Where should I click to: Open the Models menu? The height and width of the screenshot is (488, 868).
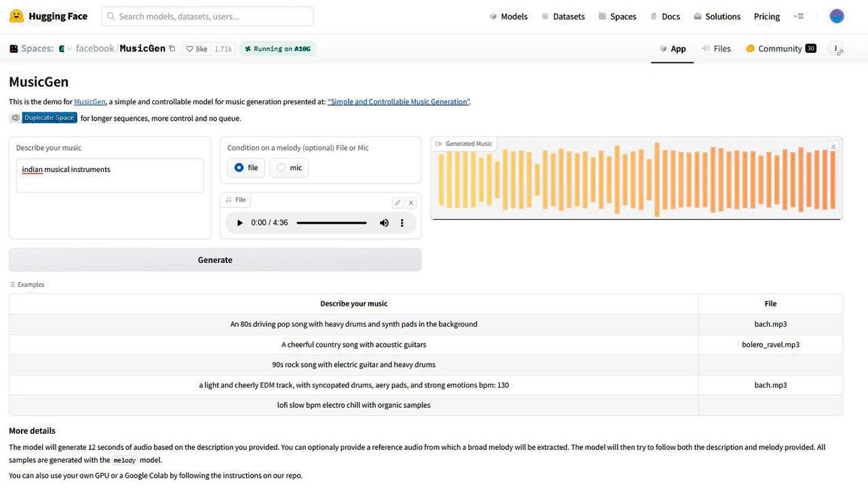point(508,16)
